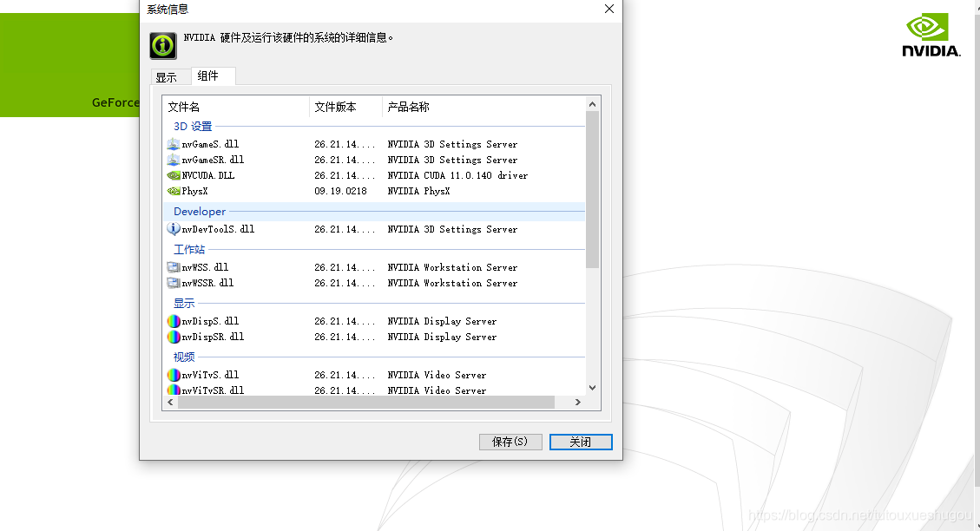Select the NVIDIA PhysX icon
The height and width of the screenshot is (531, 980).
[174, 191]
